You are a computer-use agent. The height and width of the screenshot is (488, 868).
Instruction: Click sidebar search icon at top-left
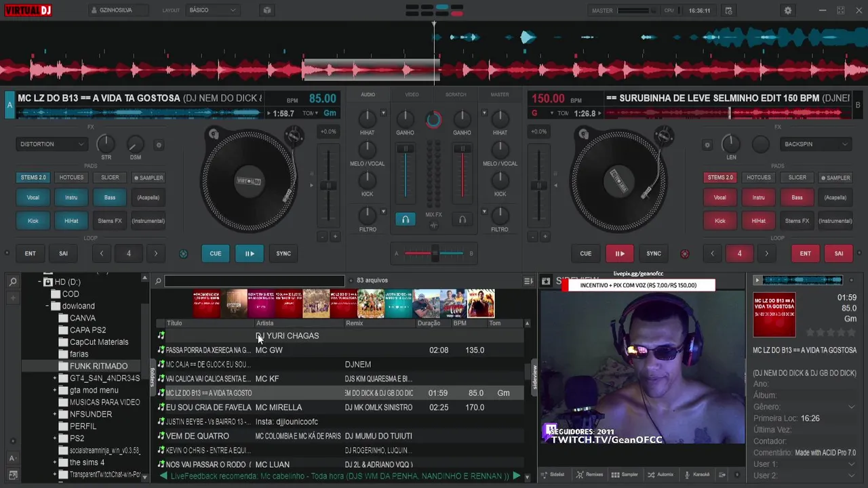(12, 281)
